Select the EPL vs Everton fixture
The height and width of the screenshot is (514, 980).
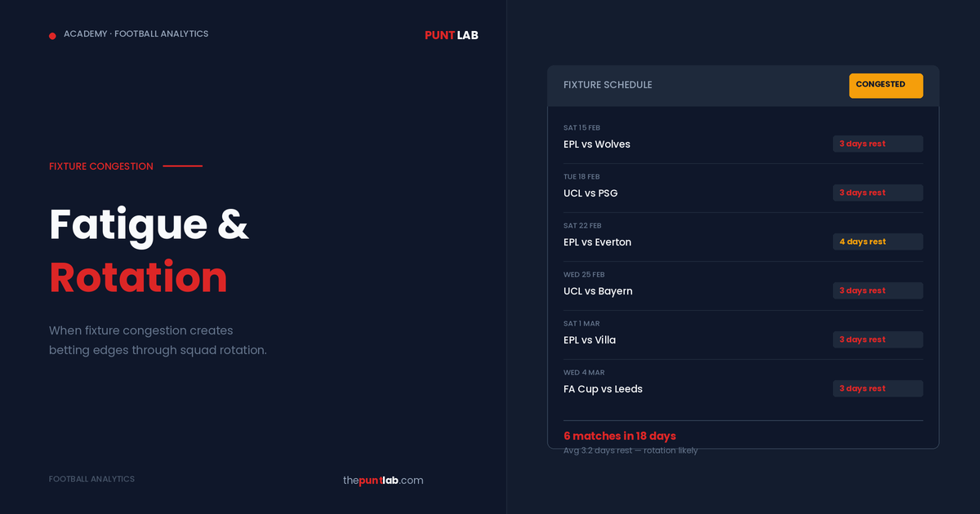[x=597, y=242]
